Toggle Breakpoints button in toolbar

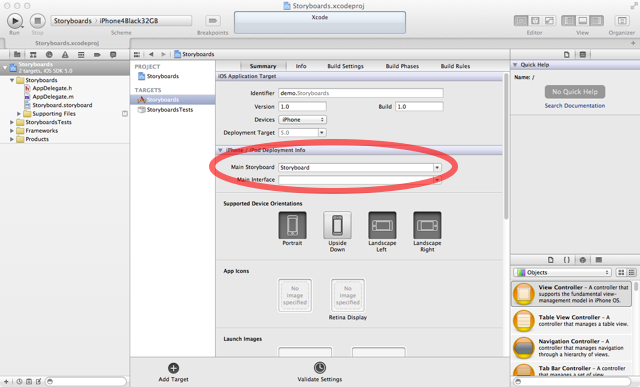pos(212,21)
